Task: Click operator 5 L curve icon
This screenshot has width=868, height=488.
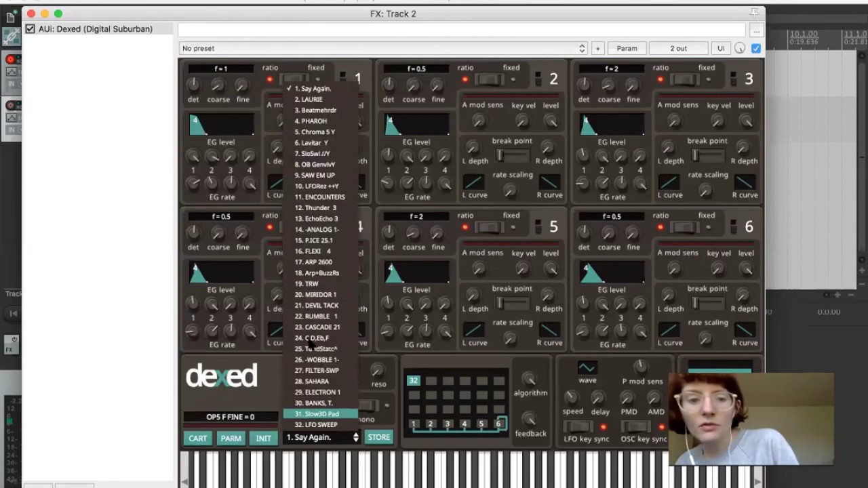Action: 473,329
